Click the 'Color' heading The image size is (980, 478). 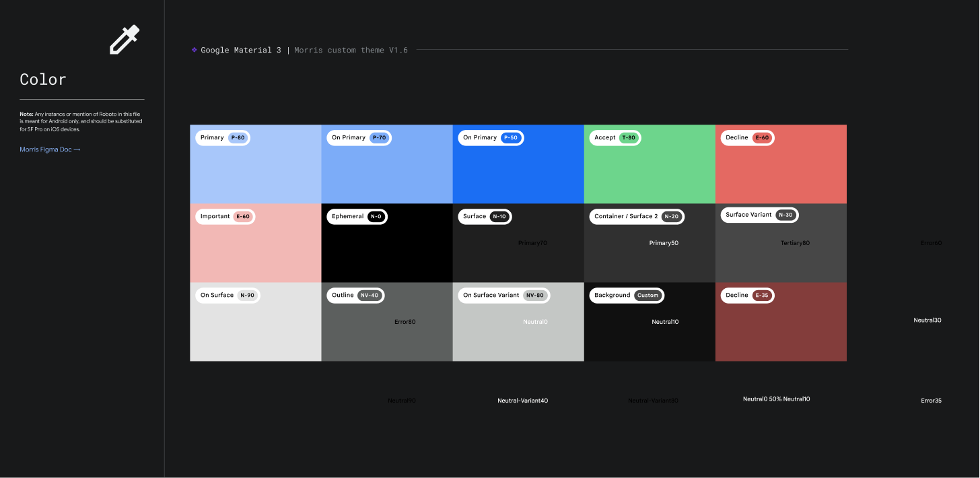[43, 79]
